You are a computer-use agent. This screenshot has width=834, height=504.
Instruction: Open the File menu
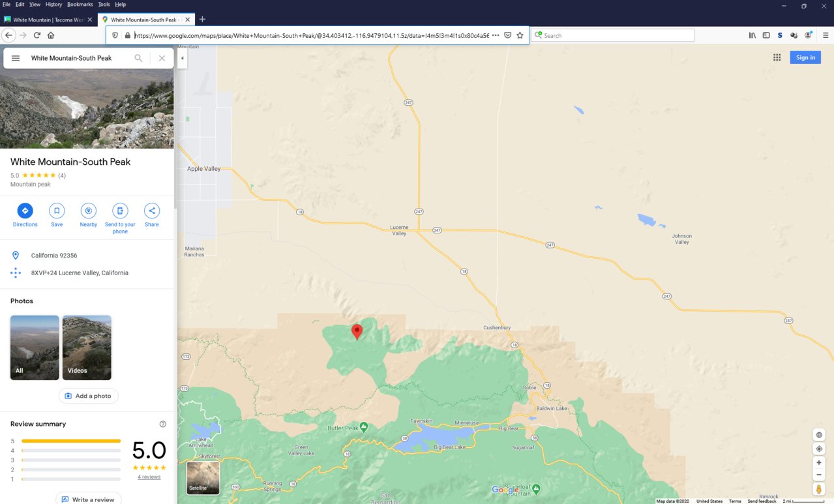(6, 5)
